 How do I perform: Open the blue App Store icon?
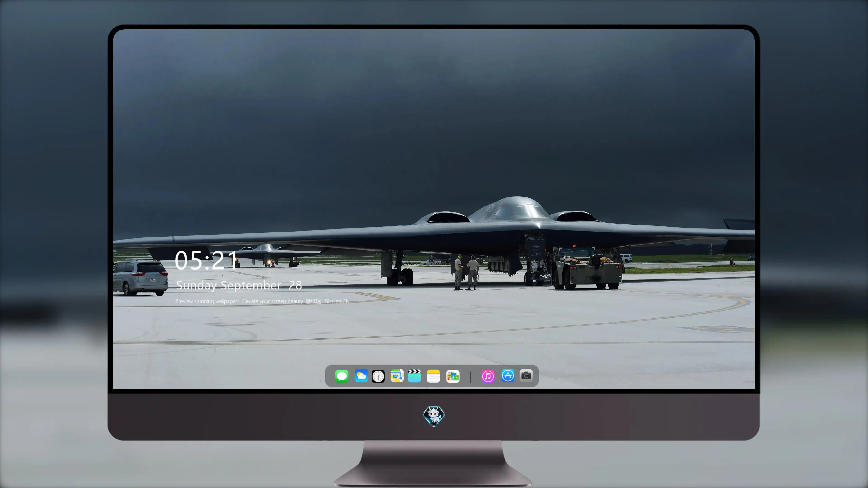(x=508, y=375)
